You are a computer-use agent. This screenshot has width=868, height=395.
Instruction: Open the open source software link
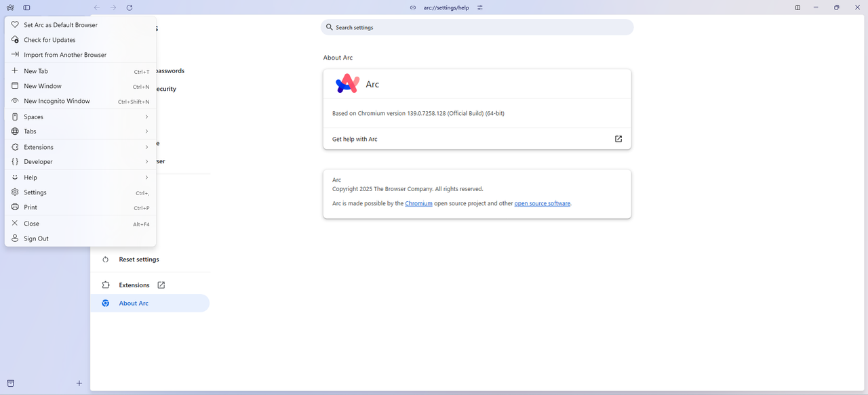click(542, 203)
